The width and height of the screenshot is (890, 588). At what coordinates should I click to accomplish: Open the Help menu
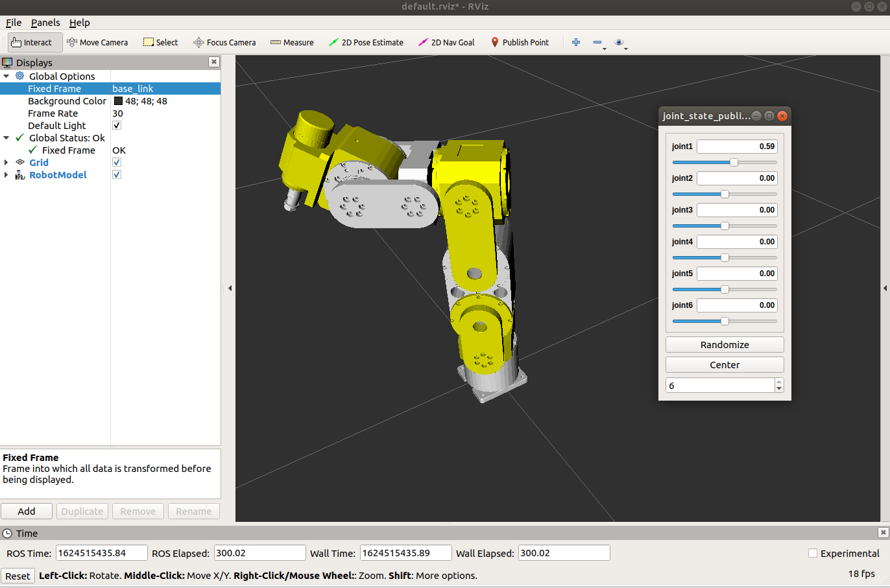(80, 23)
